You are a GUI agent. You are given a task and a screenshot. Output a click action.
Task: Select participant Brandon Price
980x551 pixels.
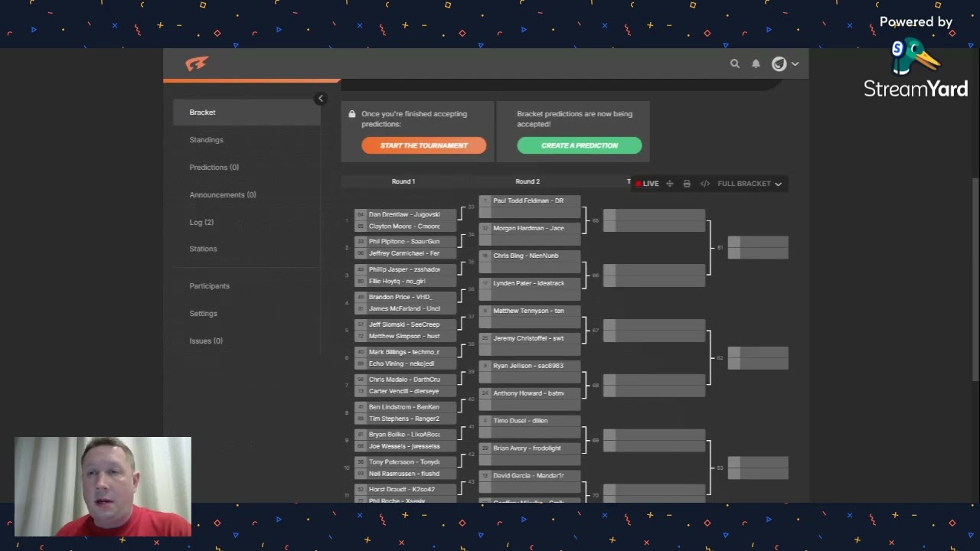pyautogui.click(x=405, y=297)
